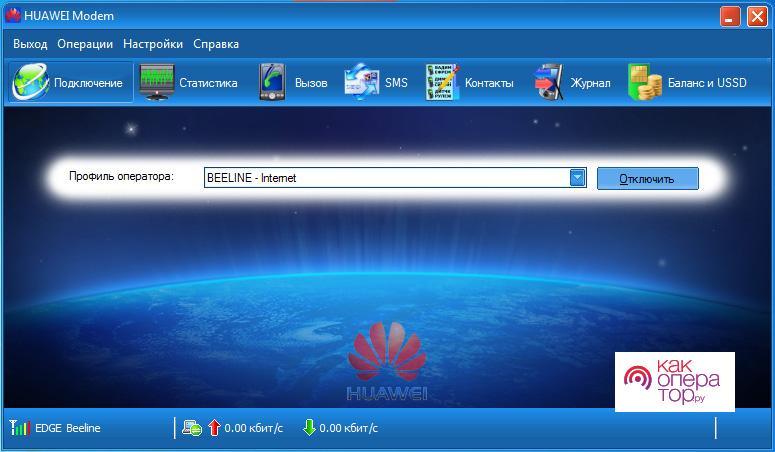Expand the operator profile dropdown arrow

[577, 178]
